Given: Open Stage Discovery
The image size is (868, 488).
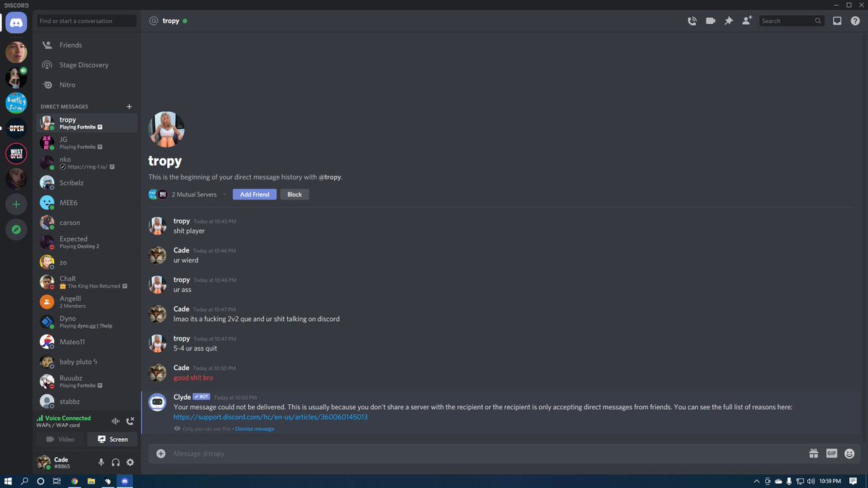Looking at the screenshot, I should [87, 65].
